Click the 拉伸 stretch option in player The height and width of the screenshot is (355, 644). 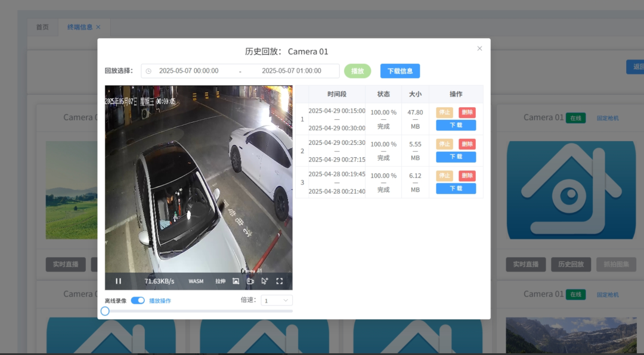[221, 281]
